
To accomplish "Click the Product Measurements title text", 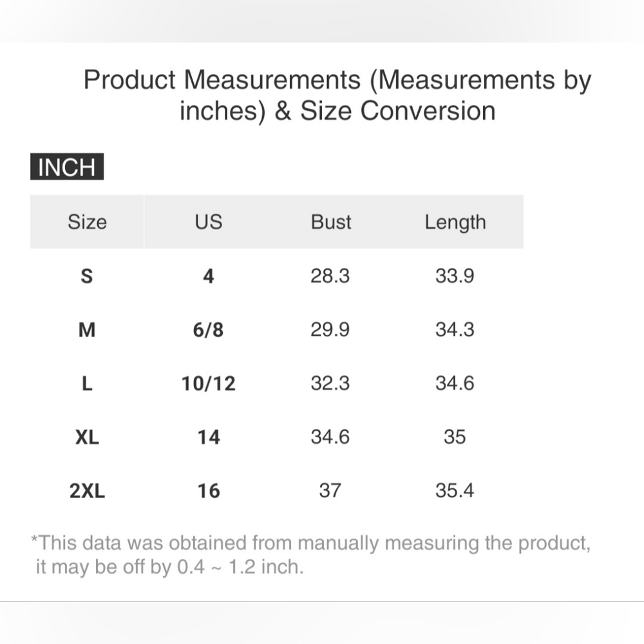I will 337,95.
